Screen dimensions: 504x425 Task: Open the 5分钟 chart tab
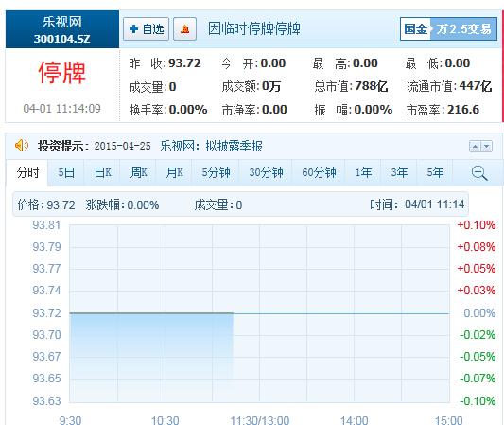click(x=216, y=173)
